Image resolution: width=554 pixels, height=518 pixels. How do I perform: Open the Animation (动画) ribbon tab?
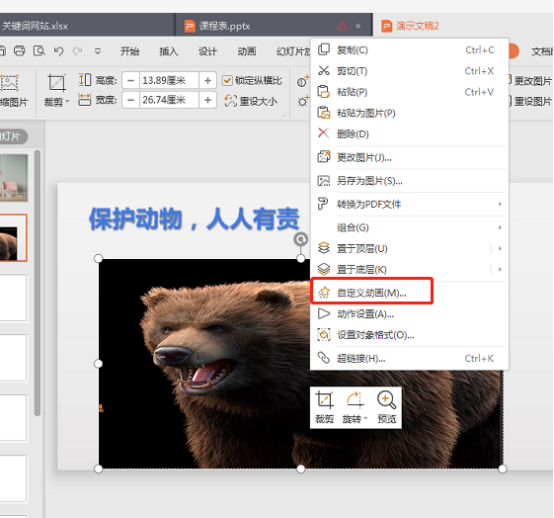(x=247, y=52)
